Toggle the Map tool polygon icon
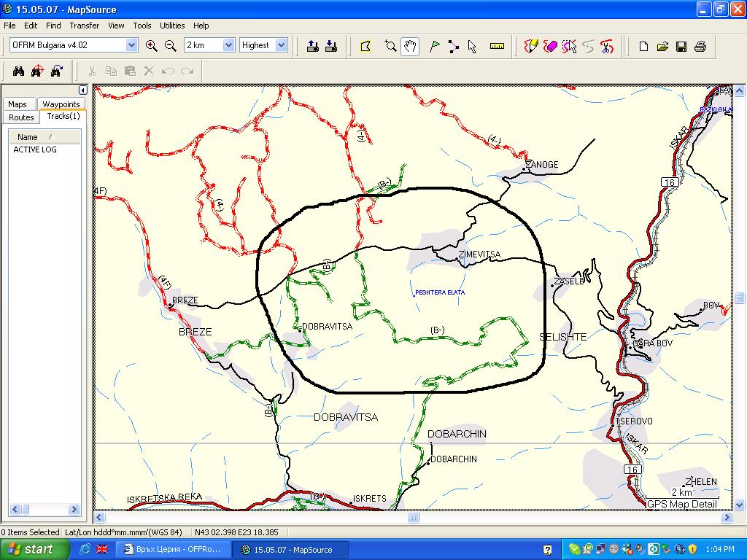 pyautogui.click(x=366, y=46)
